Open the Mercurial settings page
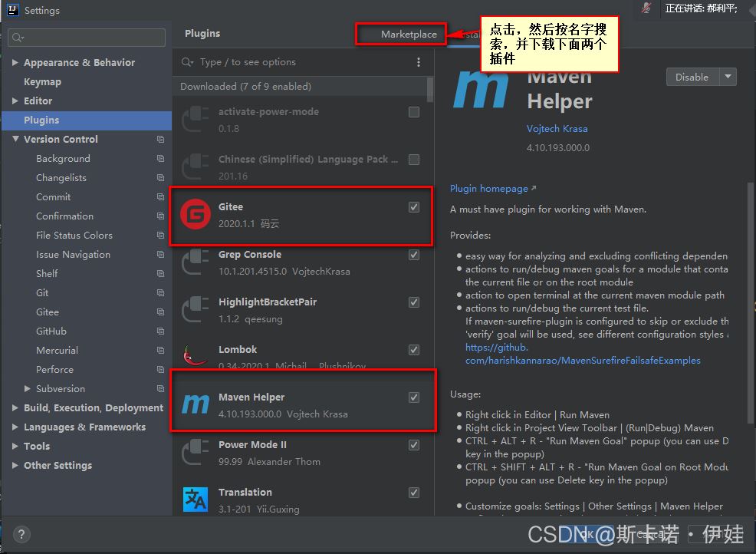756x554 pixels. (x=57, y=351)
